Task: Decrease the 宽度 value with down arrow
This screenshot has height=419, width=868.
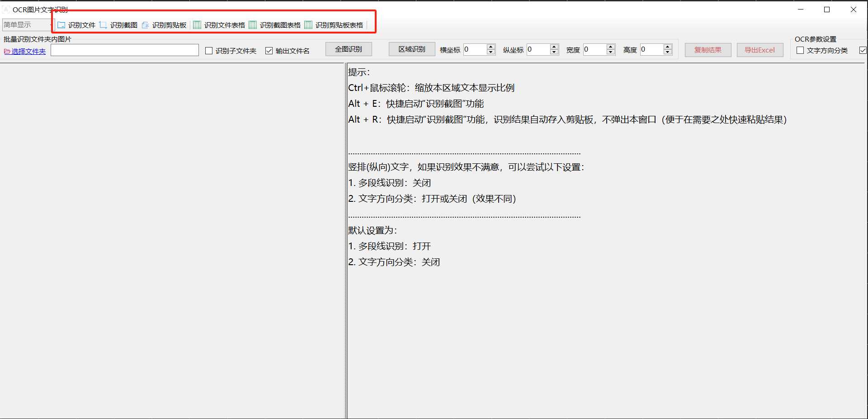Action: click(611, 52)
